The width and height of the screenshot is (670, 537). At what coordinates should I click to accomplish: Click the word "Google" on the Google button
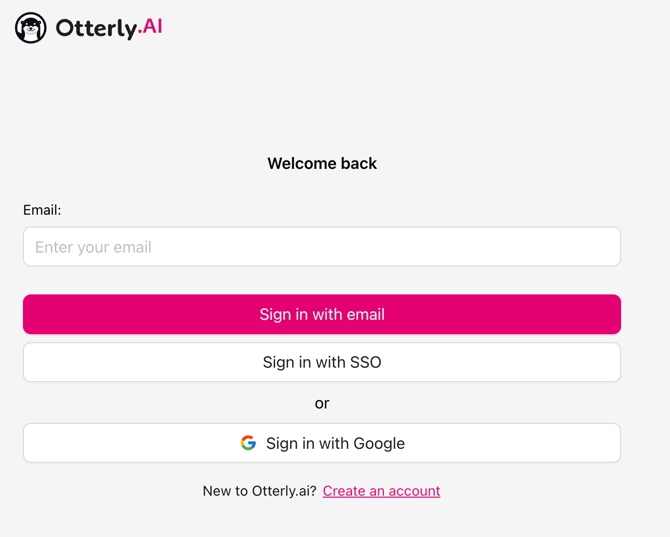(377, 443)
